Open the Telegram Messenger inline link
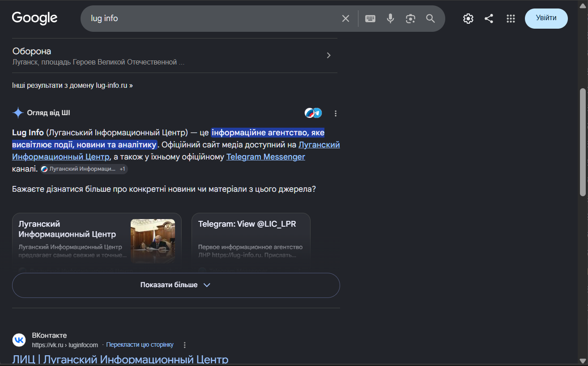 [266, 157]
